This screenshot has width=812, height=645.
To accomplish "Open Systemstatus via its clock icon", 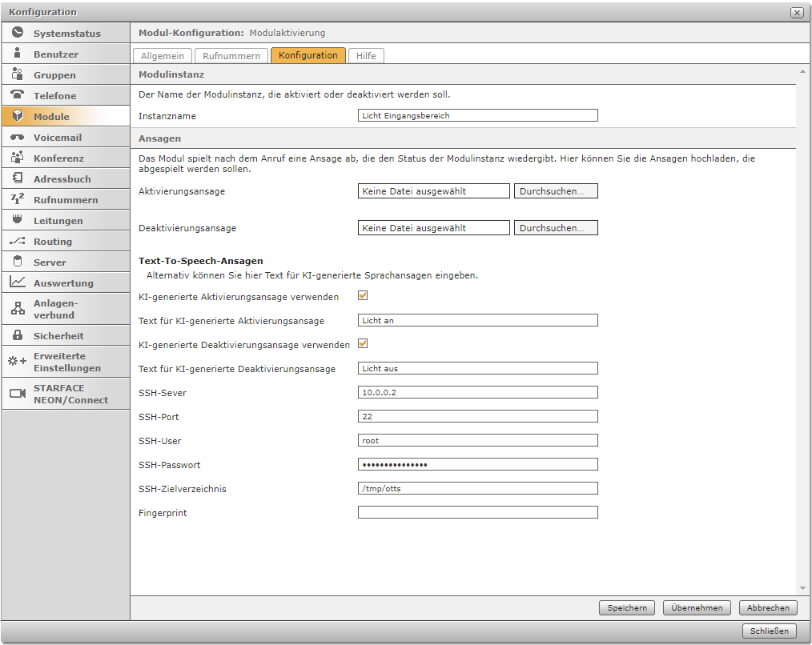I will 18,33.
